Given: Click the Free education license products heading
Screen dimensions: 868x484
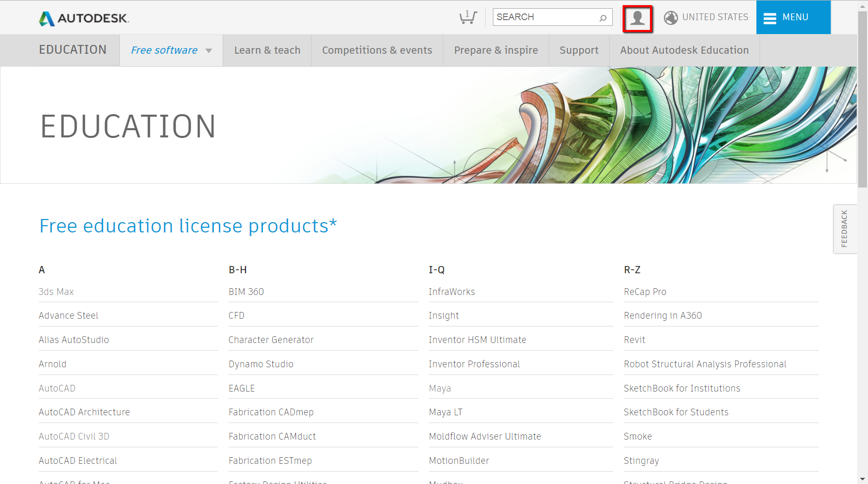Looking at the screenshot, I should pyautogui.click(x=188, y=226).
